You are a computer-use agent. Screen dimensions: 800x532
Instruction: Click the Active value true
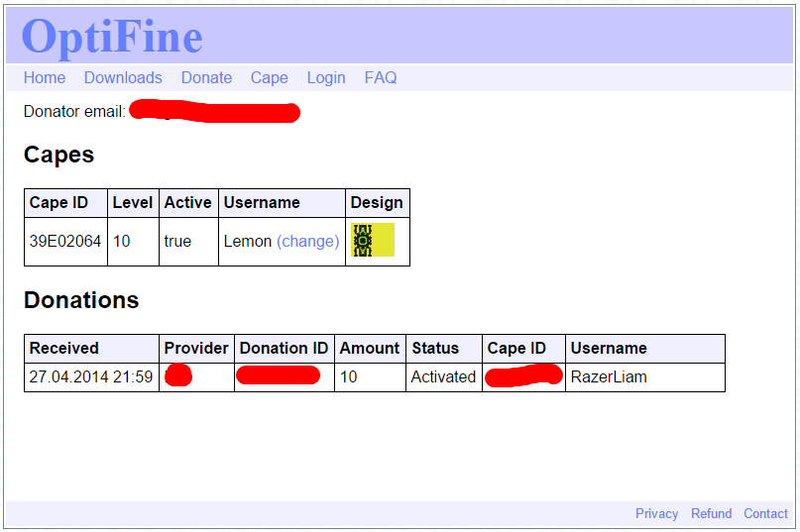click(177, 242)
